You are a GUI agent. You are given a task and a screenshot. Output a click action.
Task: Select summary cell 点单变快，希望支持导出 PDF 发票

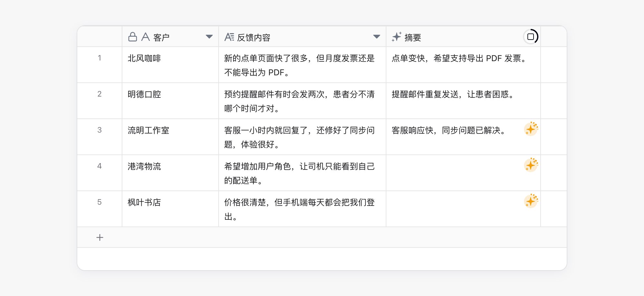[x=463, y=65]
